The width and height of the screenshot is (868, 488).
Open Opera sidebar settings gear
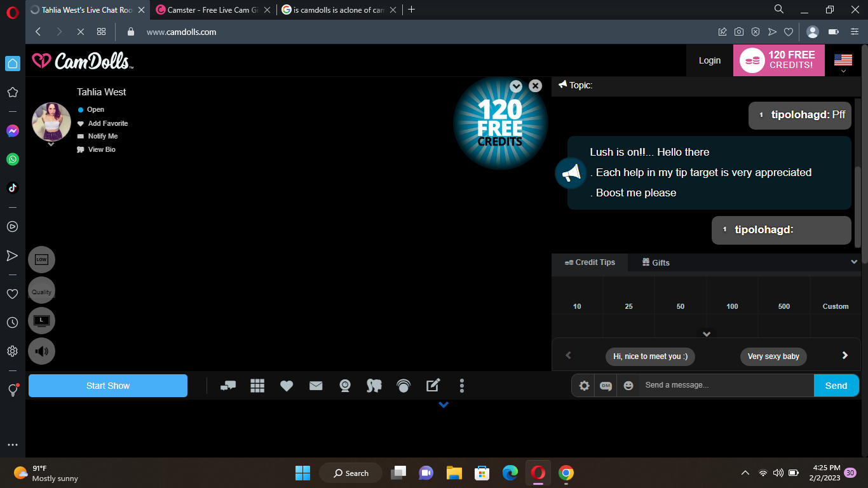pyautogui.click(x=12, y=351)
